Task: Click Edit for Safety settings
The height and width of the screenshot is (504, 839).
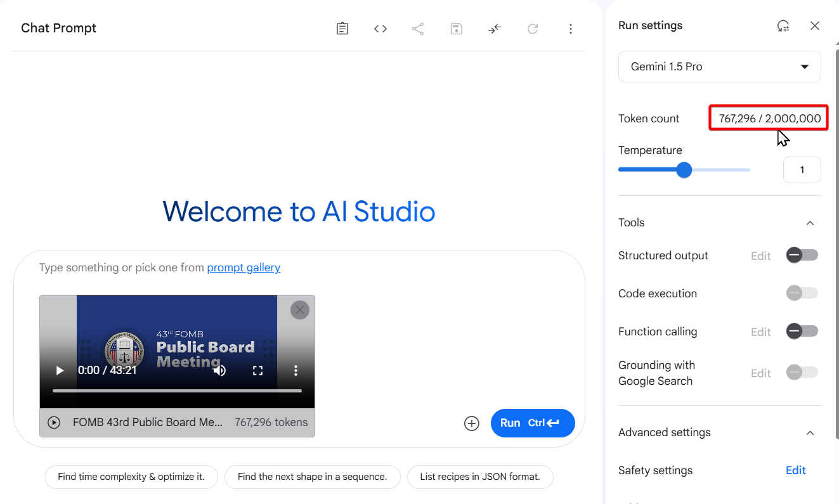Action: pyautogui.click(x=796, y=470)
